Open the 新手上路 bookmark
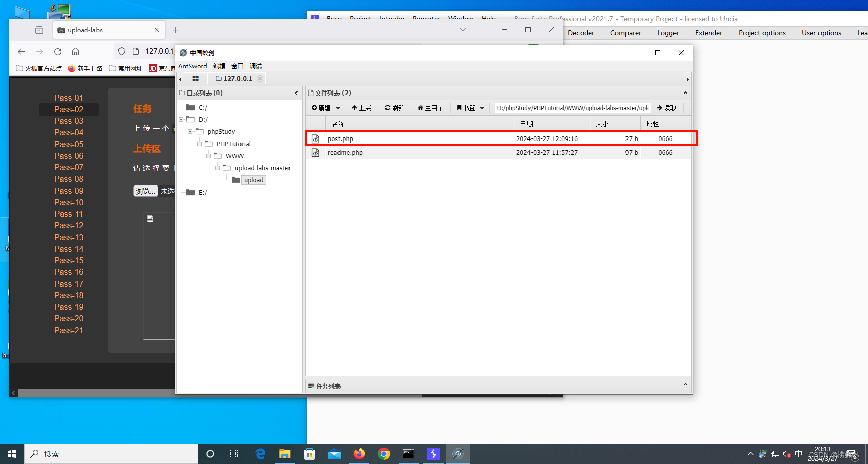 (85, 68)
